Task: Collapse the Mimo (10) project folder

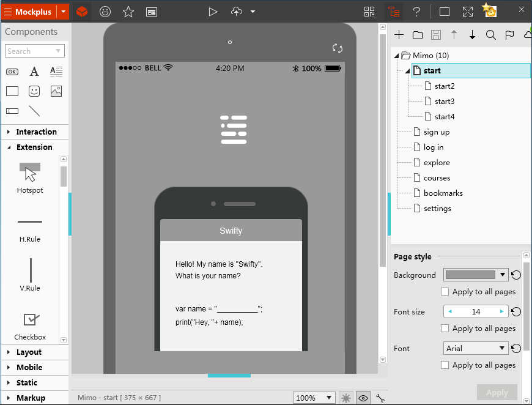Action: (x=396, y=56)
